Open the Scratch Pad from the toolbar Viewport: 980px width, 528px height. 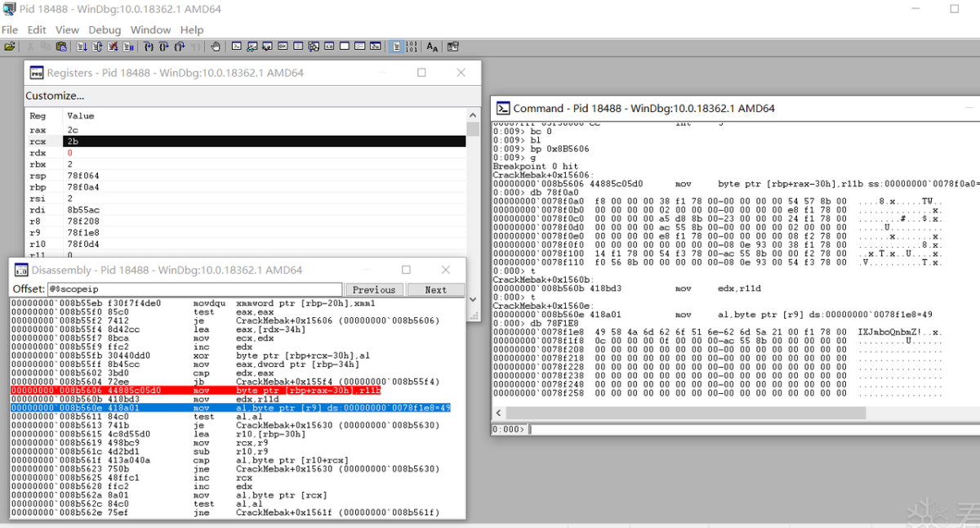[x=344, y=47]
